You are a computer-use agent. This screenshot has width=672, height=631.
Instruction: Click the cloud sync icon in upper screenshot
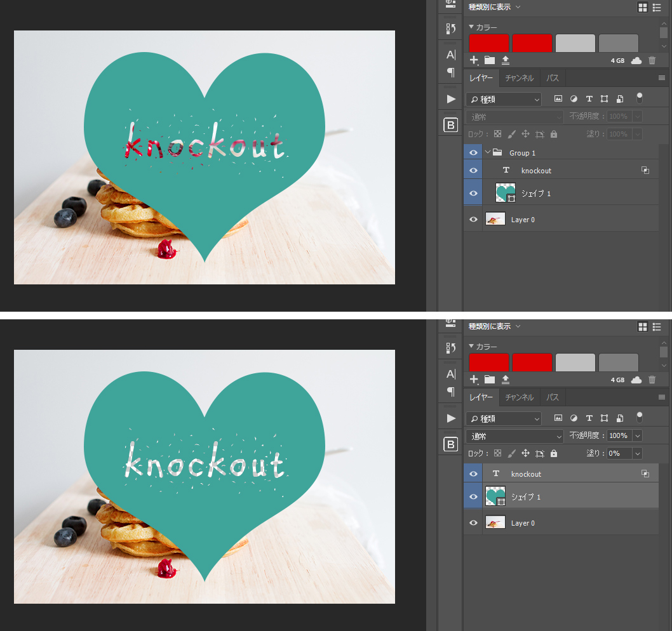[636, 60]
